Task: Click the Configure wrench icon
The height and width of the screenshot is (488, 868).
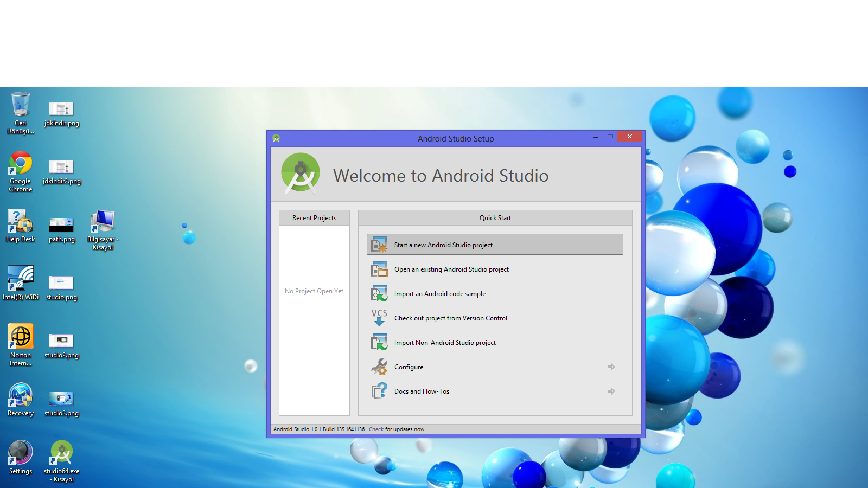Action: tap(379, 367)
